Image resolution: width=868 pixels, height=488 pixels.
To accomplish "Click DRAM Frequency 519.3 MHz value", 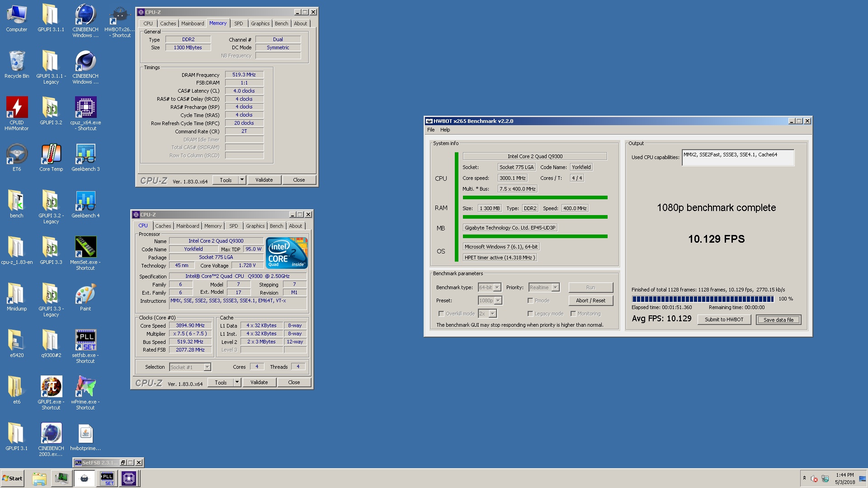I will pos(244,75).
